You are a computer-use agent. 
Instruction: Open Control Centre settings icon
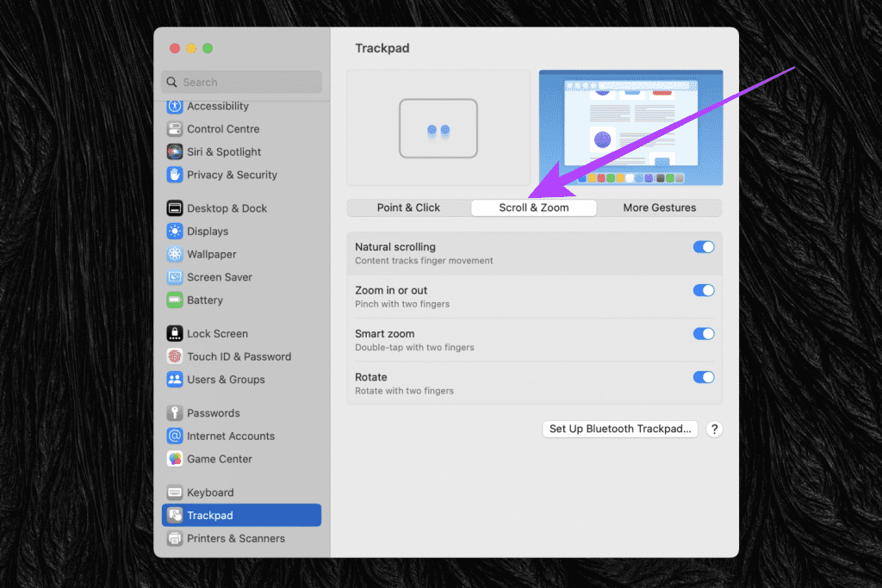click(x=174, y=129)
